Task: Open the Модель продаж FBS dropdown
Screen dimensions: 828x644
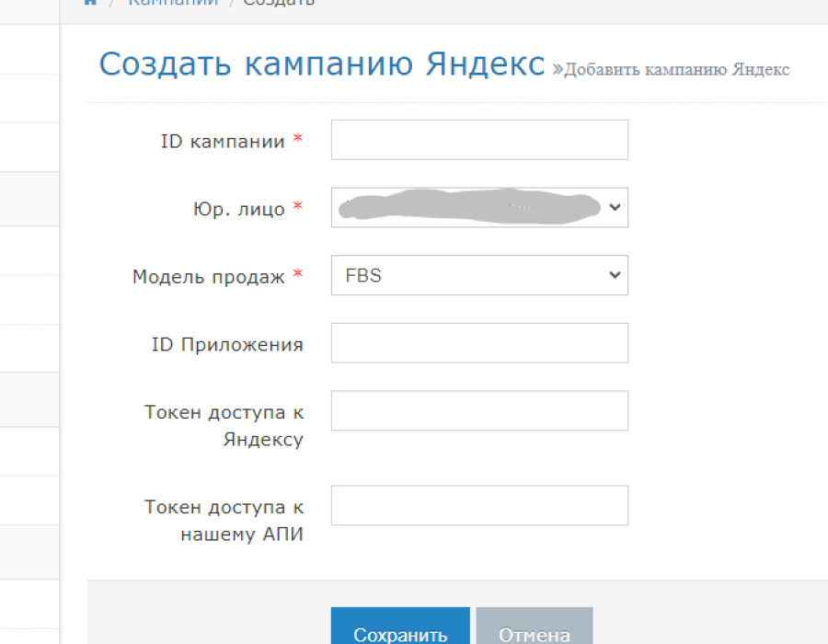Action: [x=479, y=275]
